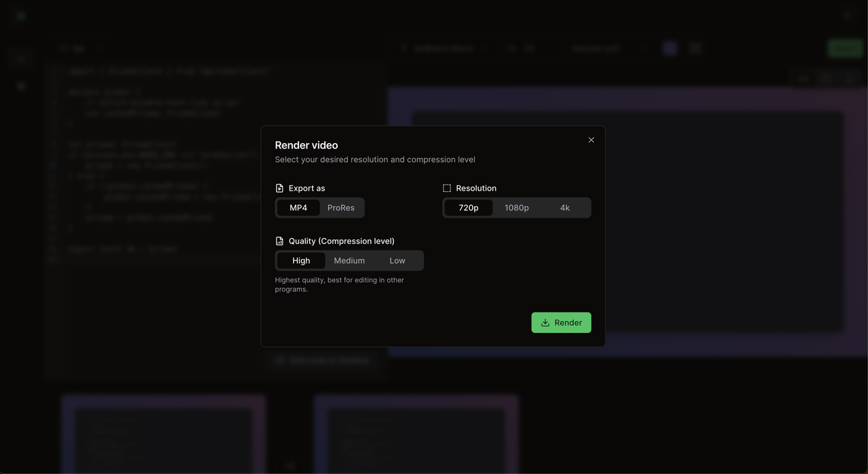Set quality to Medium
Screen dimensions: 868x474
pos(349,260)
